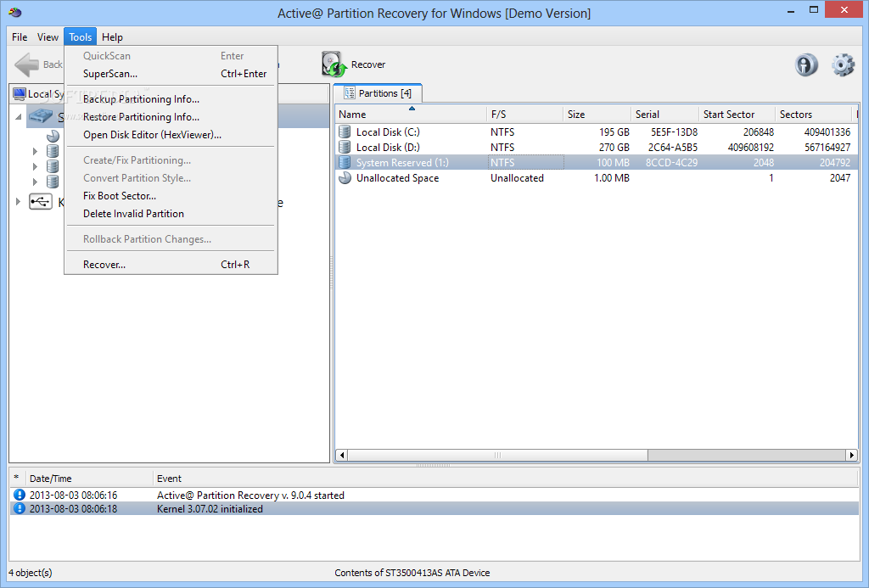
Task: Click the Recover disk toolbar icon
Action: pos(334,64)
